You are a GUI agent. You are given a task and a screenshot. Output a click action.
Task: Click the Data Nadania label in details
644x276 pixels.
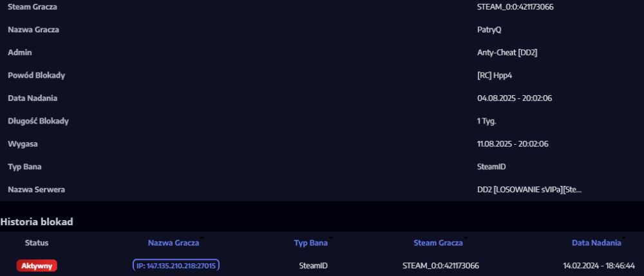[x=32, y=98]
